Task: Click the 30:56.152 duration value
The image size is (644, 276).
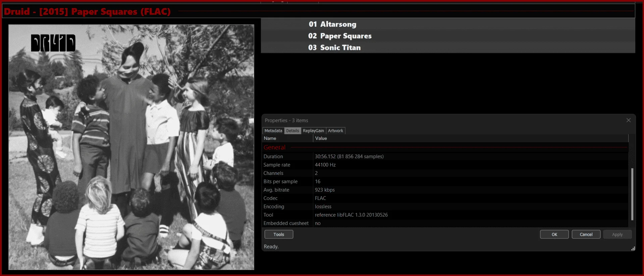Action: click(x=349, y=156)
